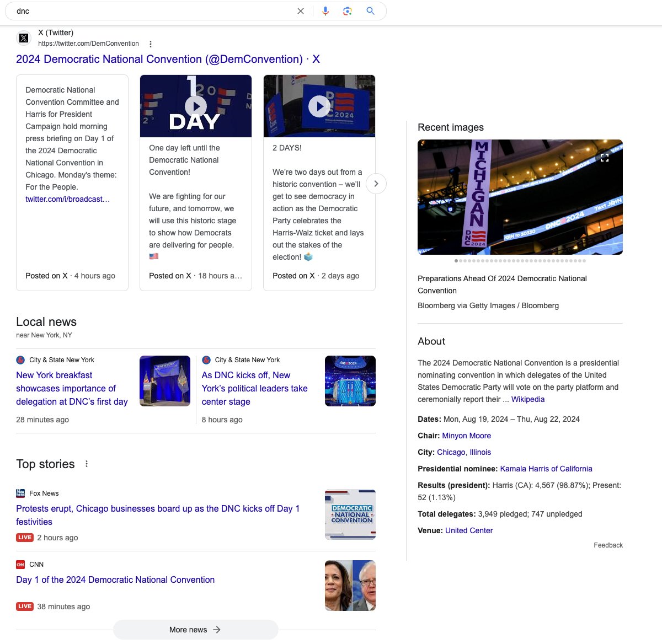This screenshot has width=662, height=644.
Task: Click the convention stage thumbnail in Local news
Action: coord(350,381)
